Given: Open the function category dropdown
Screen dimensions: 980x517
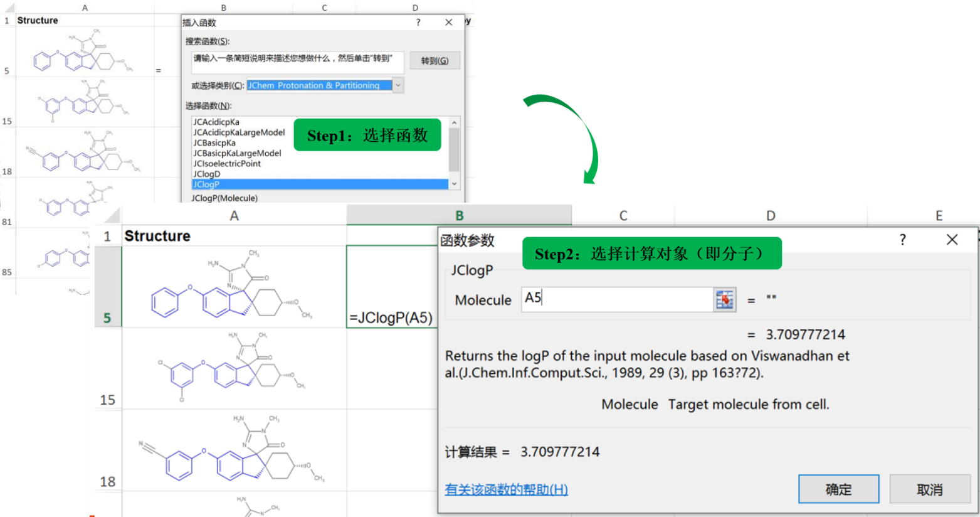Looking at the screenshot, I should pyautogui.click(x=398, y=85).
